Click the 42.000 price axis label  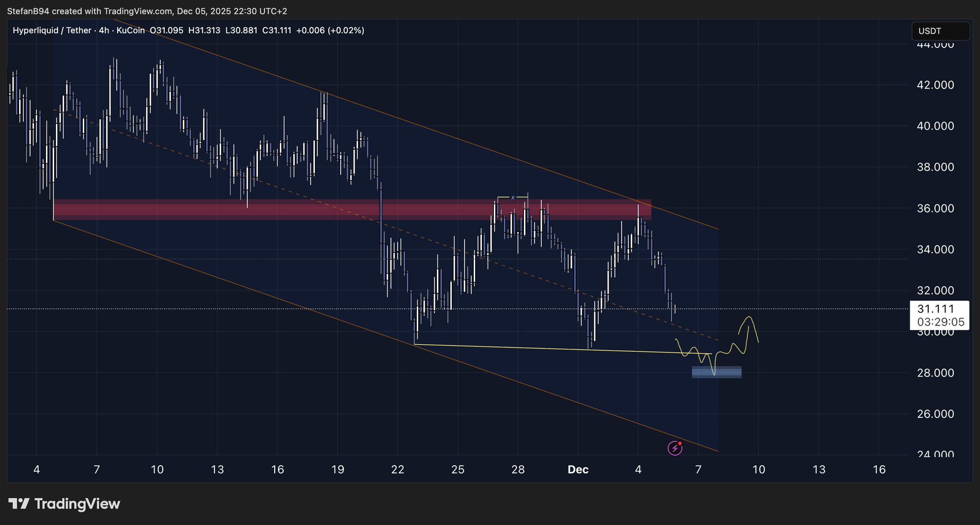click(935, 85)
